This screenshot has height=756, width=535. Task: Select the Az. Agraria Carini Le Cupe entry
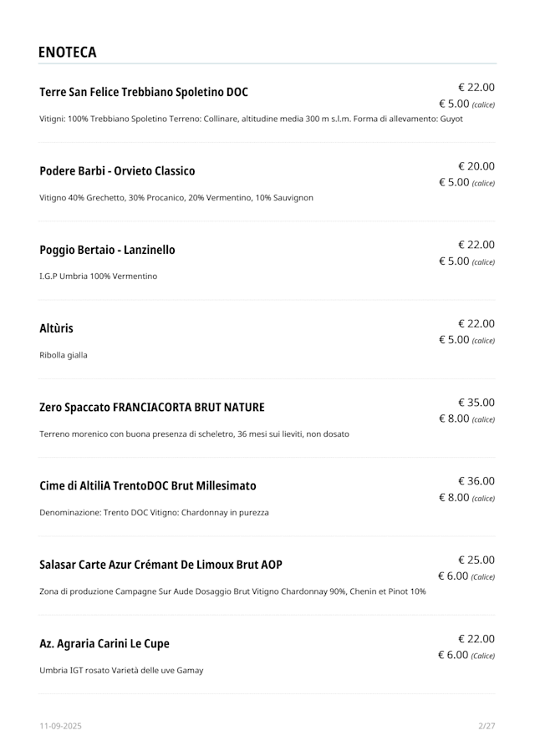104,644
